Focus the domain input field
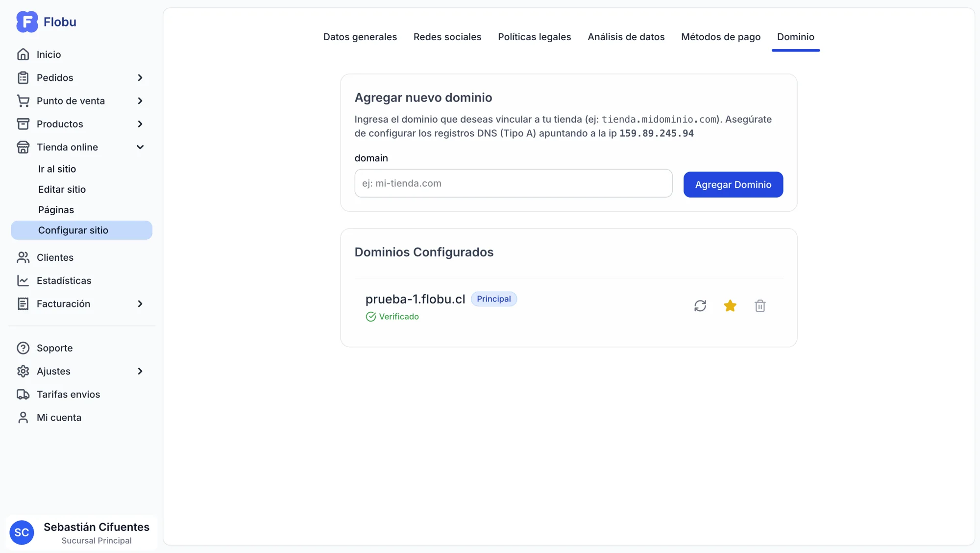 513,183
